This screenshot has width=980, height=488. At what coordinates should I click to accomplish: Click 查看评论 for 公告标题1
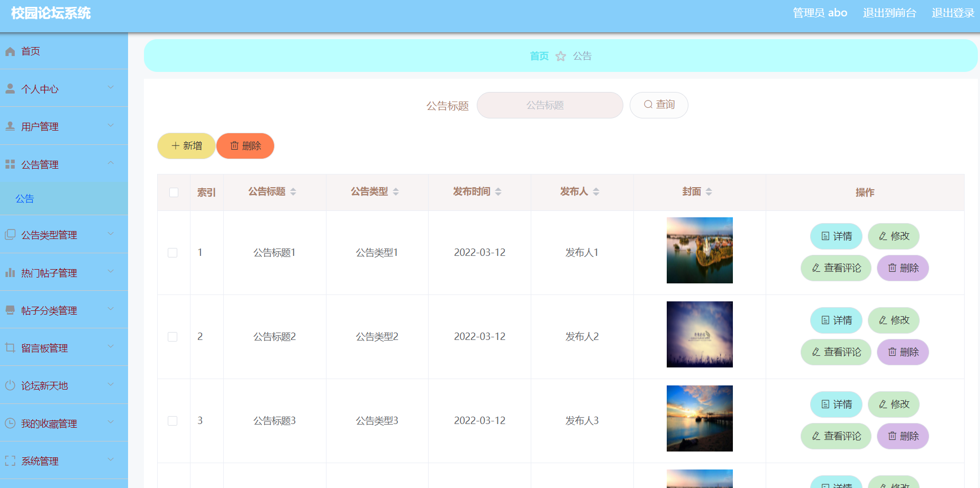click(836, 268)
